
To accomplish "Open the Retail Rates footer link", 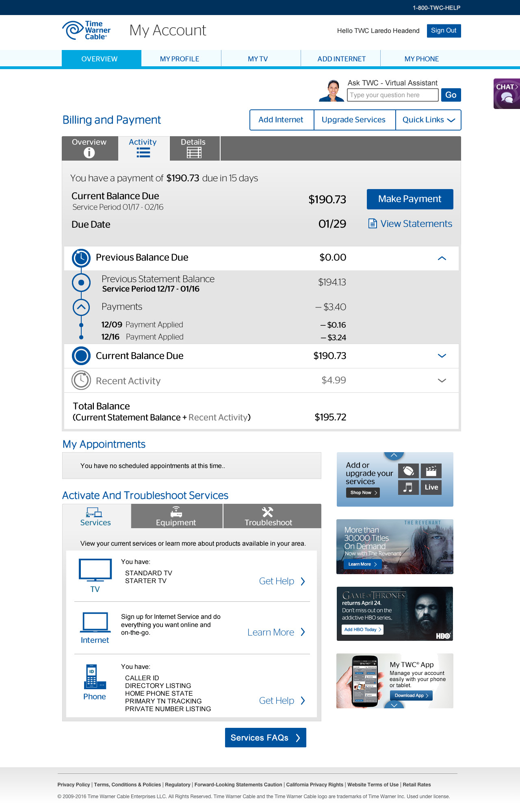I will pos(417,785).
